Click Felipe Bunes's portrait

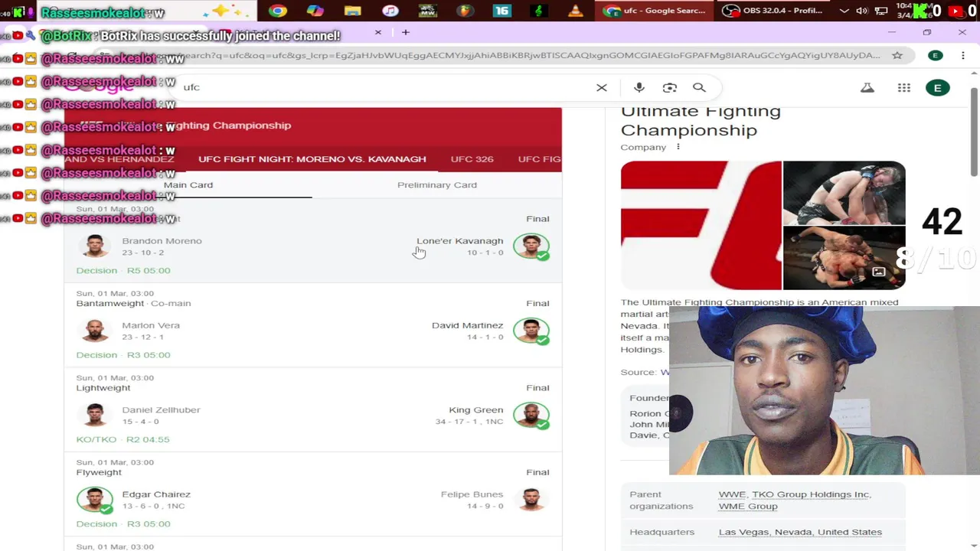click(531, 500)
